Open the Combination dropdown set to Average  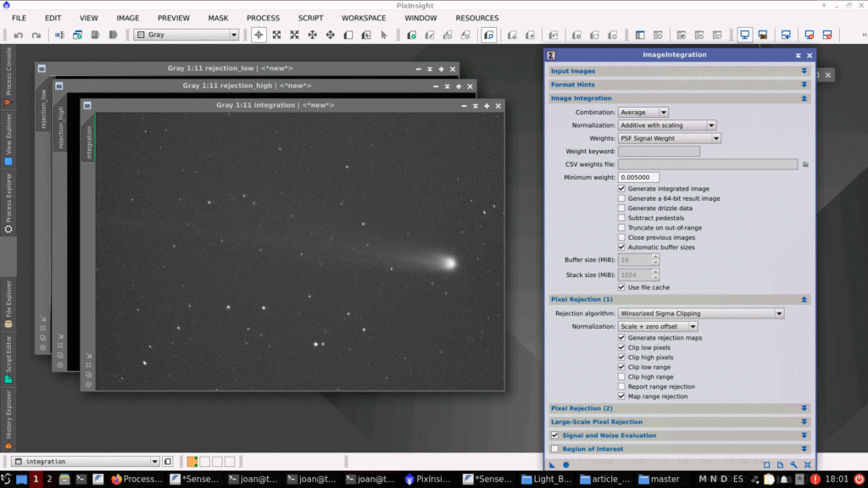643,112
